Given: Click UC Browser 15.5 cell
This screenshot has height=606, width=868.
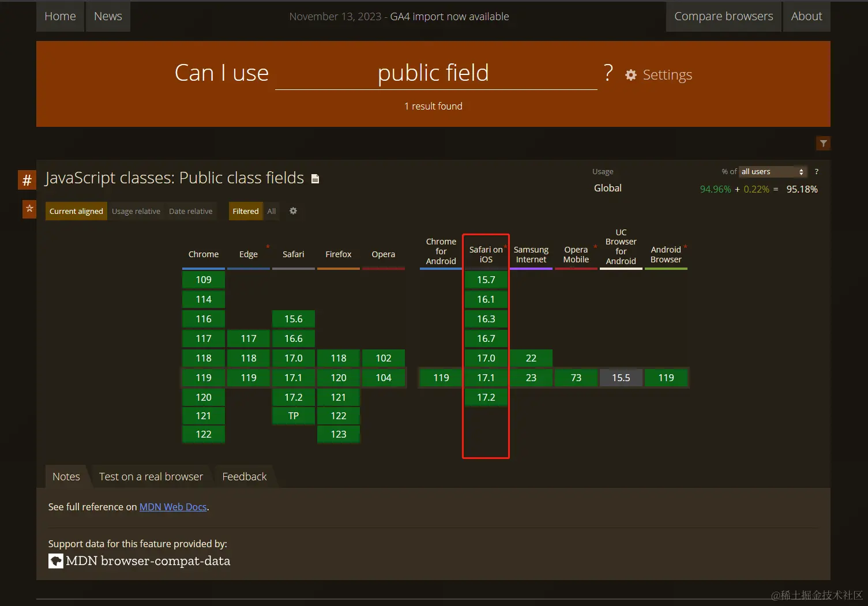Looking at the screenshot, I should pyautogui.click(x=621, y=378).
